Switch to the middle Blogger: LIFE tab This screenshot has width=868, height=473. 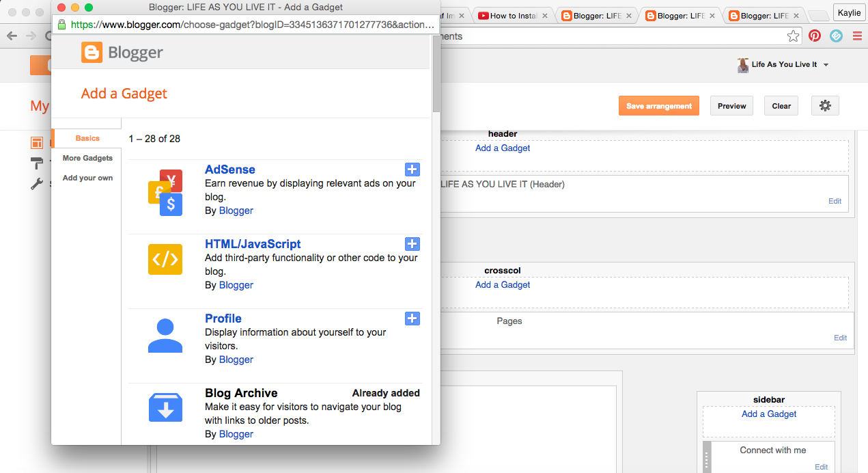(680, 15)
